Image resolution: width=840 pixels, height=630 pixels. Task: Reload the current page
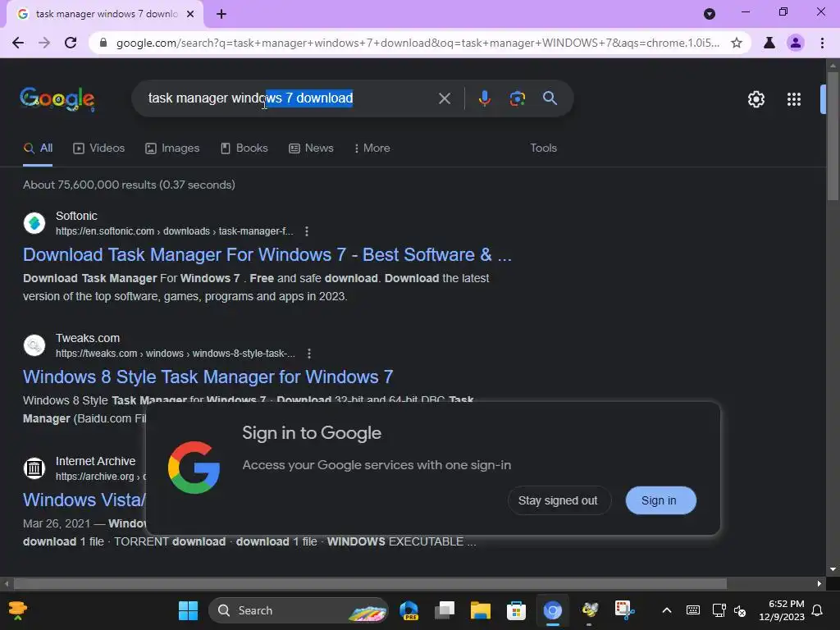[x=71, y=43]
